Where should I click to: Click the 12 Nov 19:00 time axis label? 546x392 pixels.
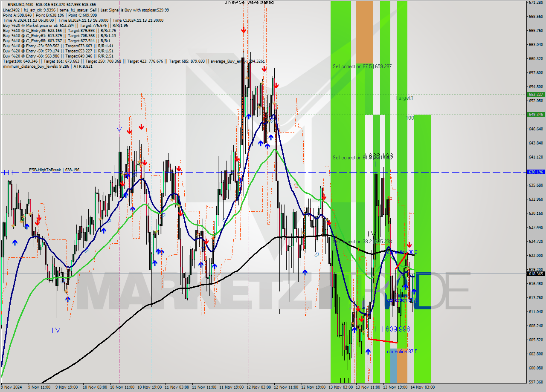point(313,387)
